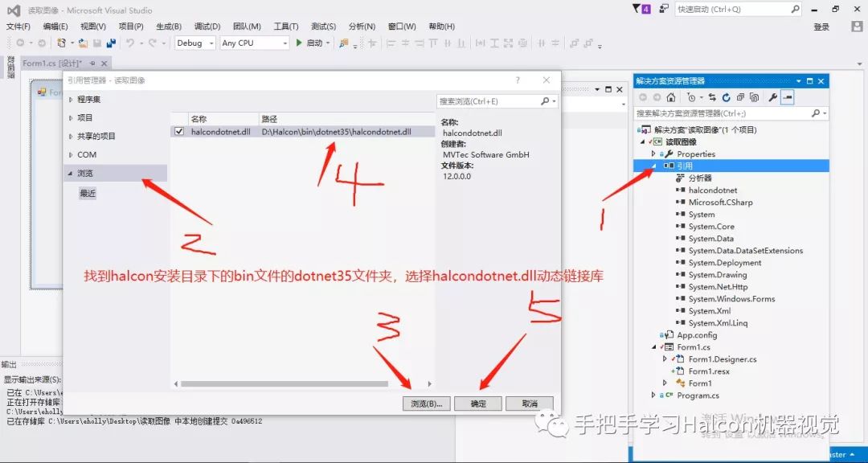Click the Navigate Backward toolbar icon

pyautogui.click(x=20, y=43)
